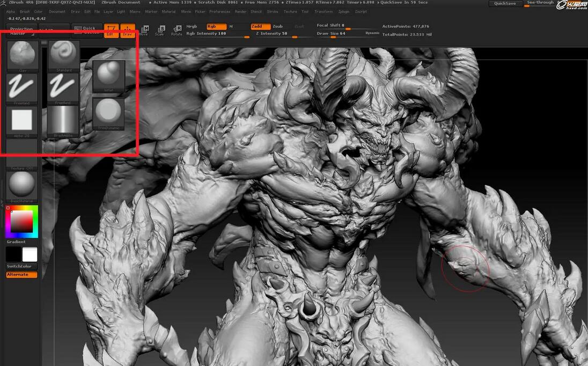Open the Alpha 28 white square selector
Image resolution: width=588 pixels, height=366 pixels.
(x=23, y=122)
